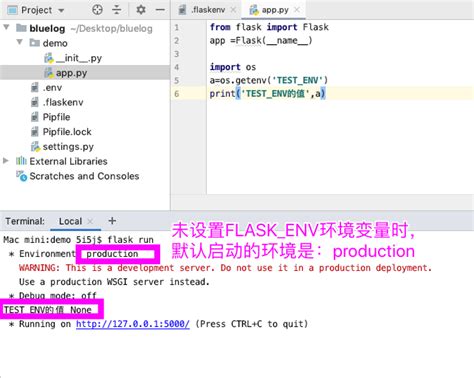Click the Pipfile.lock file icon
Image resolution: width=474 pixels, height=378 pixels.
point(34,132)
